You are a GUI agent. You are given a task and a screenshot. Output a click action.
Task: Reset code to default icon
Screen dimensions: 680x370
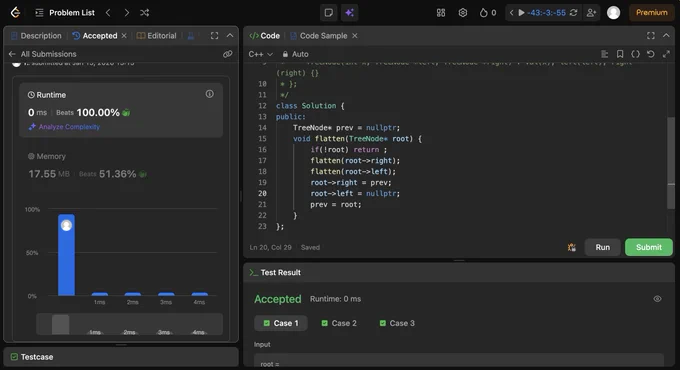(x=651, y=54)
